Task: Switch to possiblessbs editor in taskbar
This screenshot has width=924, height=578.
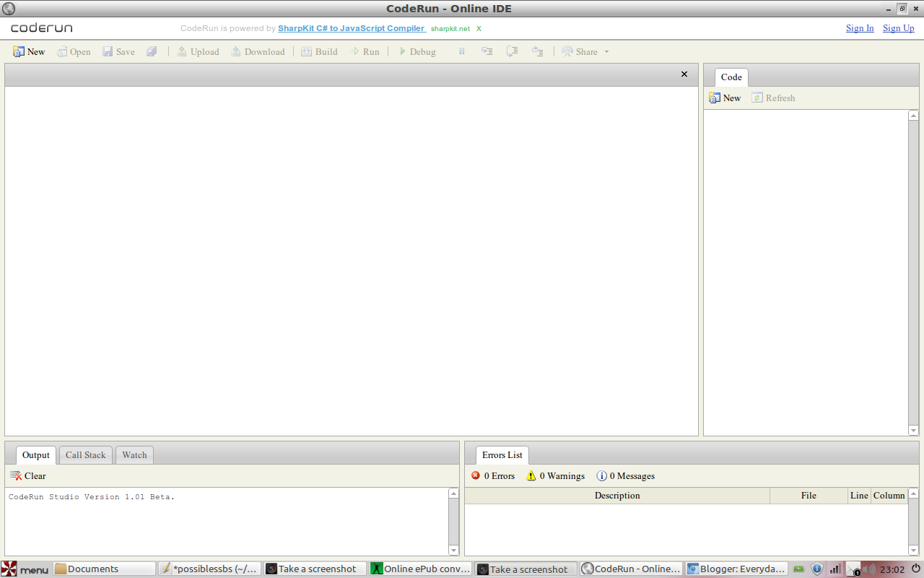Action: coord(209,569)
